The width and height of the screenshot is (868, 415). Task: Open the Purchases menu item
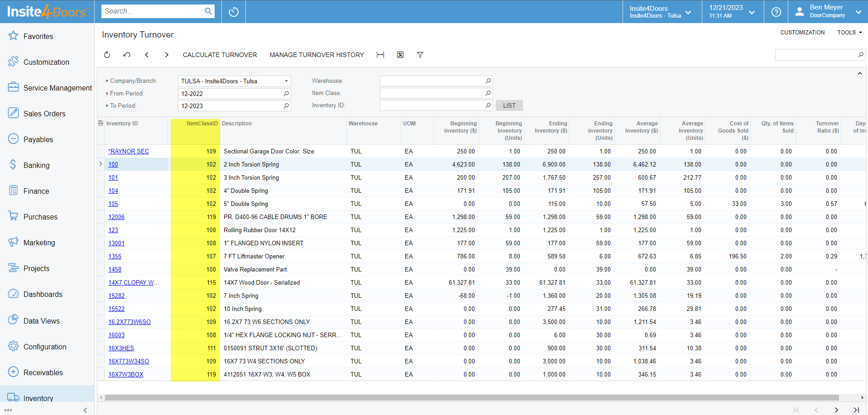40,217
